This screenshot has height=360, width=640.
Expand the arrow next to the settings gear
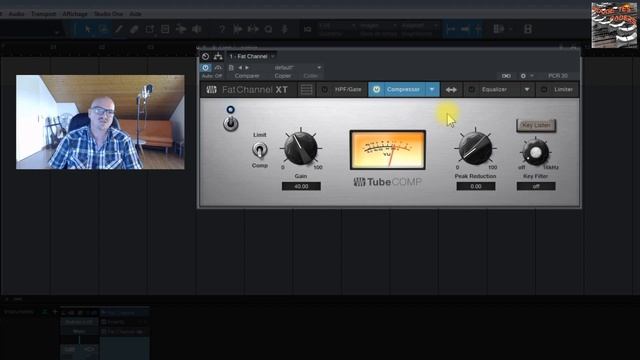tap(531, 76)
